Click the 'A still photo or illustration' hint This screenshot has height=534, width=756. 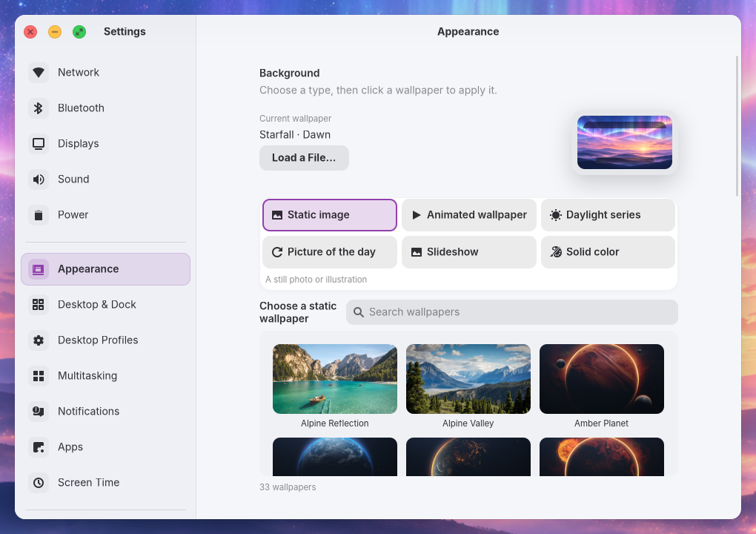coord(316,280)
